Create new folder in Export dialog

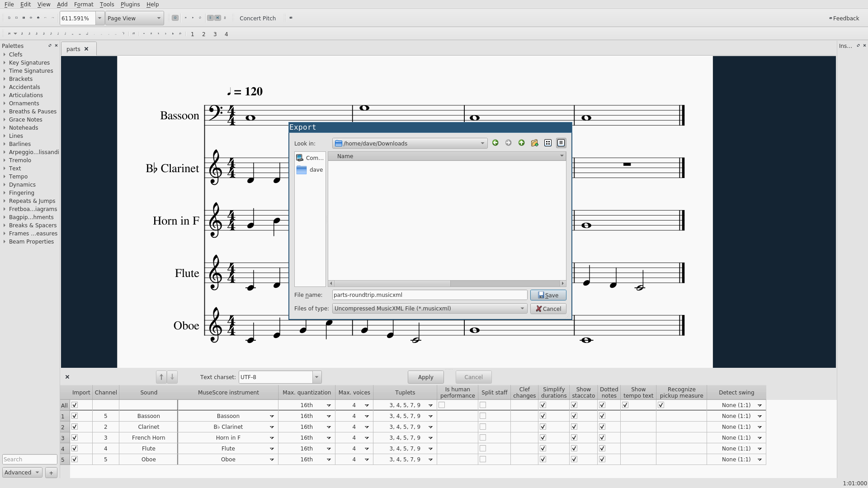click(534, 143)
